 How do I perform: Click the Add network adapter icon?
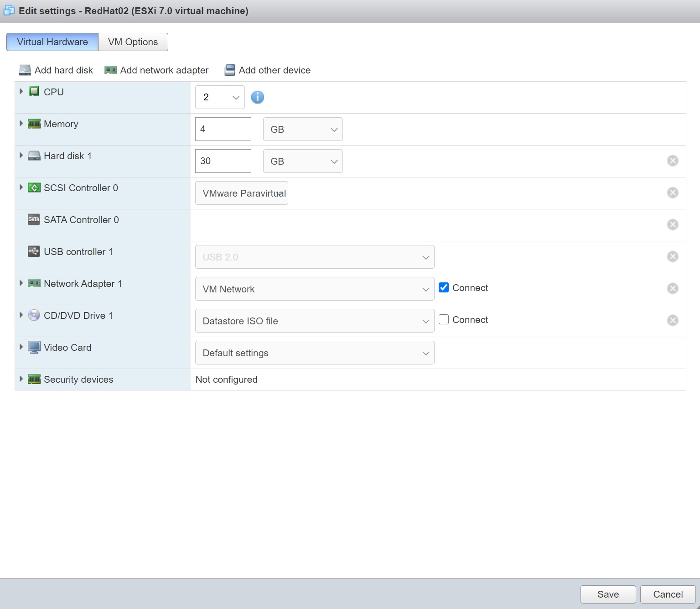coord(110,70)
